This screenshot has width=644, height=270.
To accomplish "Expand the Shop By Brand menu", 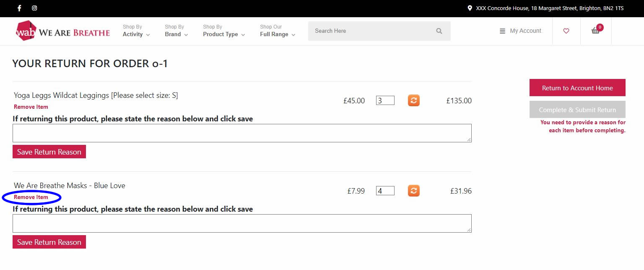I will point(177,31).
